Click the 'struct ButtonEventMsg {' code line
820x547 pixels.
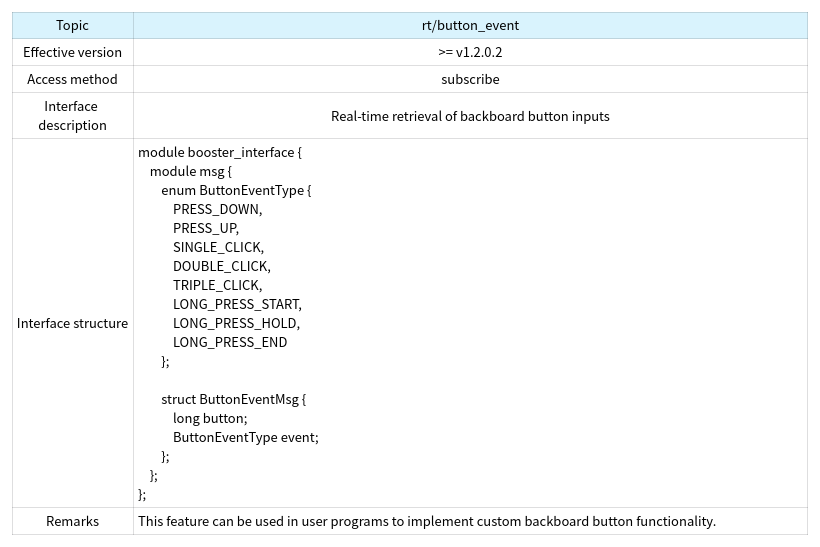click(234, 399)
